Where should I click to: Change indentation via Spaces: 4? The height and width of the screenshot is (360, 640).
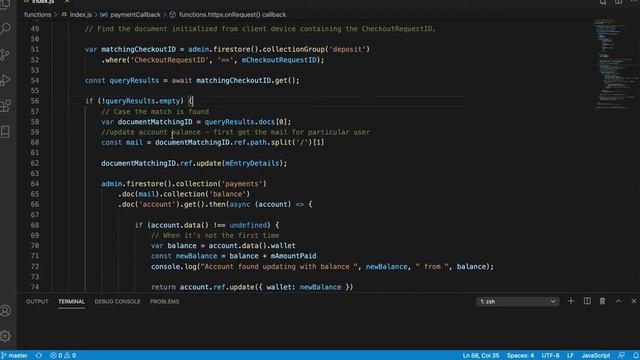tap(520, 356)
